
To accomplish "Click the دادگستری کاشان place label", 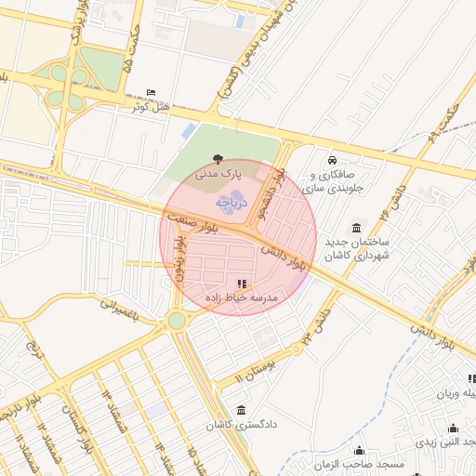I will pos(242,425).
